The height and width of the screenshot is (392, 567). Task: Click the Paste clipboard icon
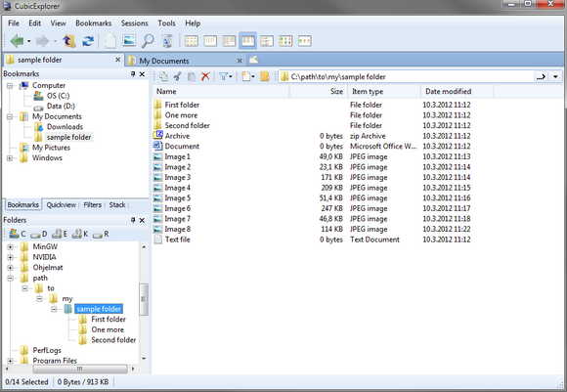click(x=192, y=76)
